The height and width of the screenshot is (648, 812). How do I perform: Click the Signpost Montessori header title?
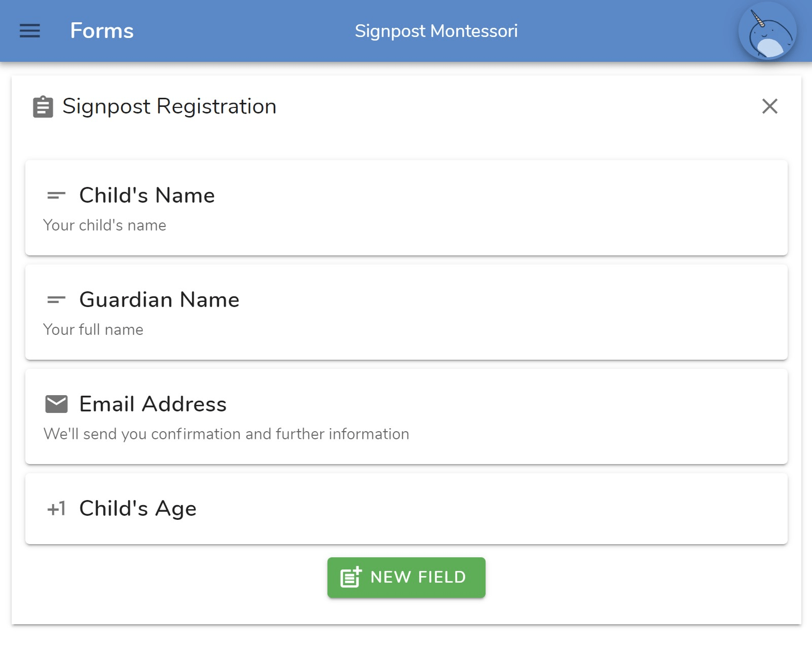(x=436, y=31)
